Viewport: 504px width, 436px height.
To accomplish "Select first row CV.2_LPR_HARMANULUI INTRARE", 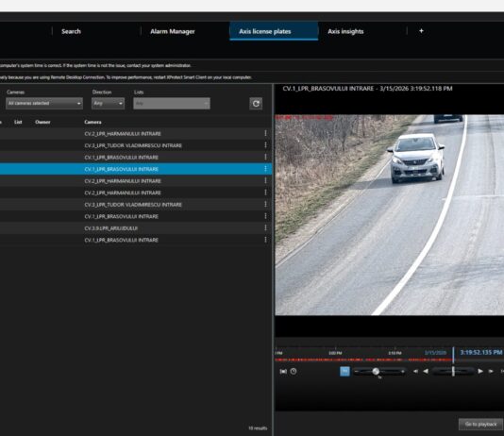I will click(x=136, y=133).
